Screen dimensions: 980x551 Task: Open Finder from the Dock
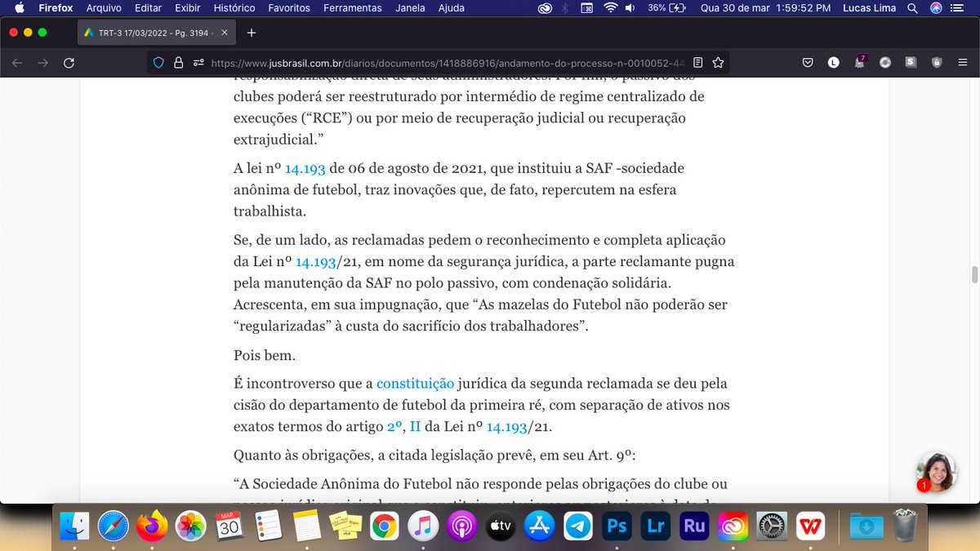click(75, 527)
